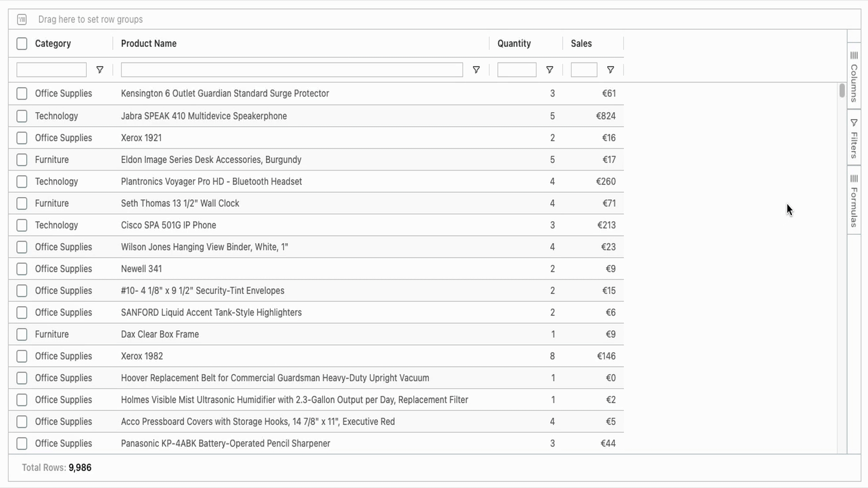This screenshot has height=488, width=868.
Task: Sort by the Quantity column header
Action: (514, 43)
